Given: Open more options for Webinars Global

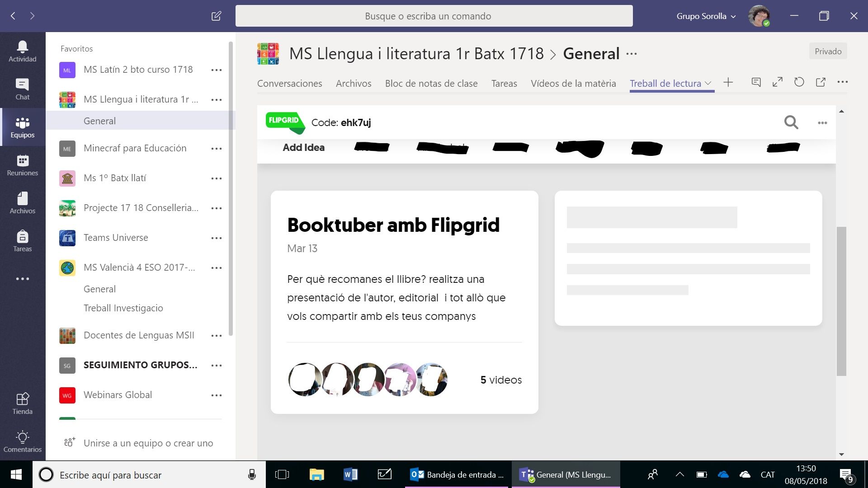Looking at the screenshot, I should (x=217, y=395).
